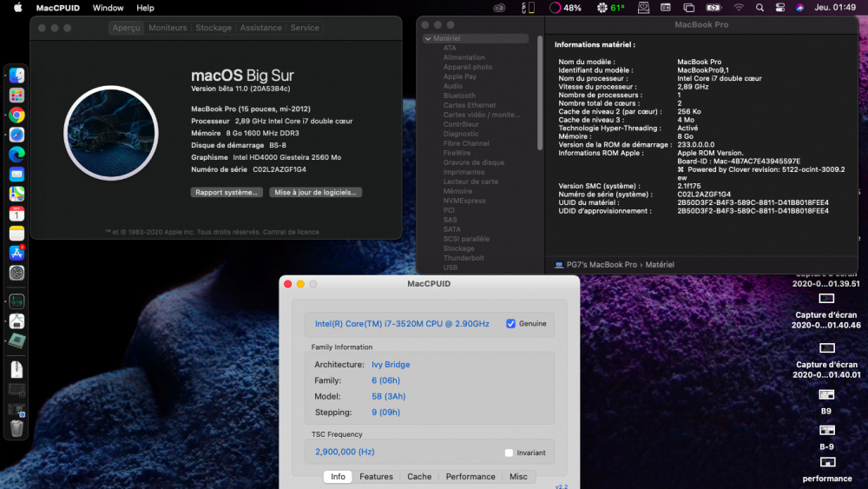Select Thunderbolt in hardware list
The width and height of the screenshot is (868, 489).
[x=464, y=258]
